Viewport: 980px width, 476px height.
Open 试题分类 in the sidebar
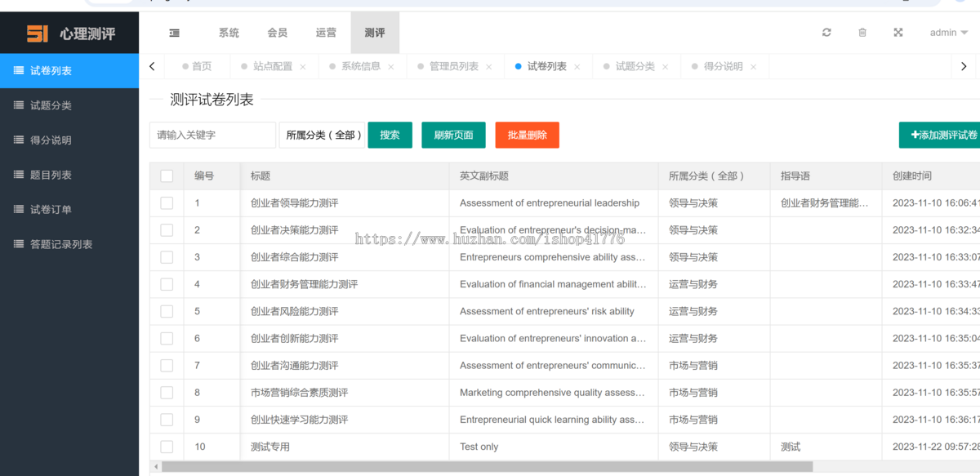[x=69, y=105]
